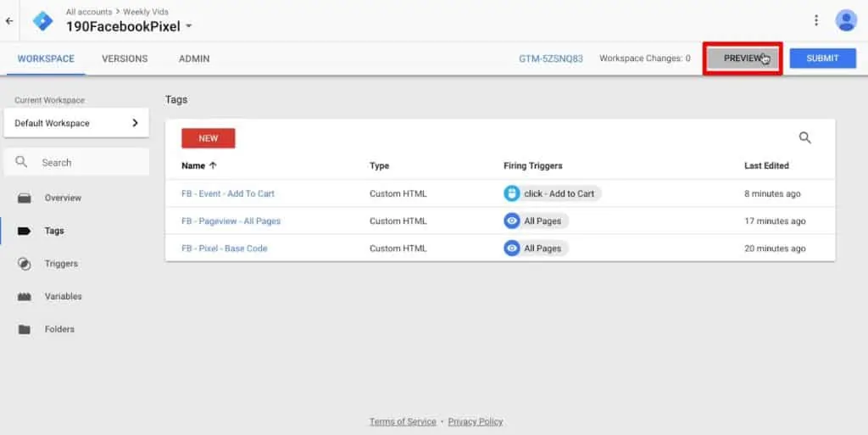
Task: Open the Privacy Policy link
Action: click(x=476, y=421)
